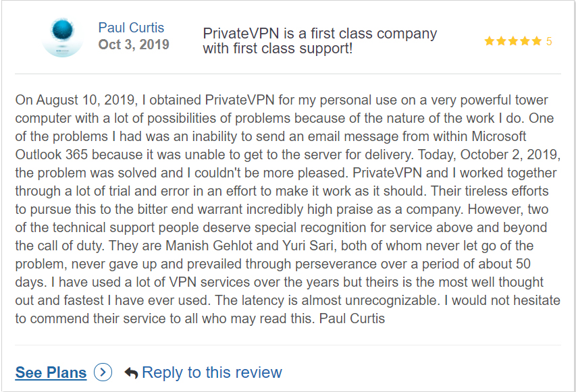The image size is (576, 392).
Task: Click the name Yuri Sari in the review
Action: point(308,246)
